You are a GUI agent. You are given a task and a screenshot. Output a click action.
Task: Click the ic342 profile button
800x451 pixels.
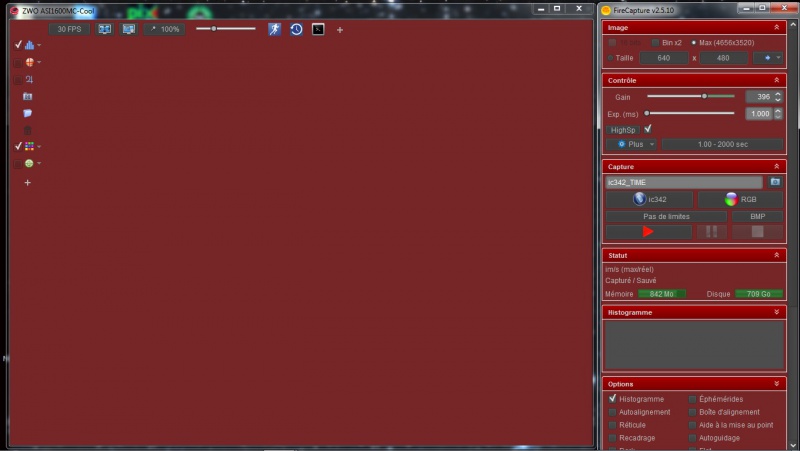coord(649,199)
